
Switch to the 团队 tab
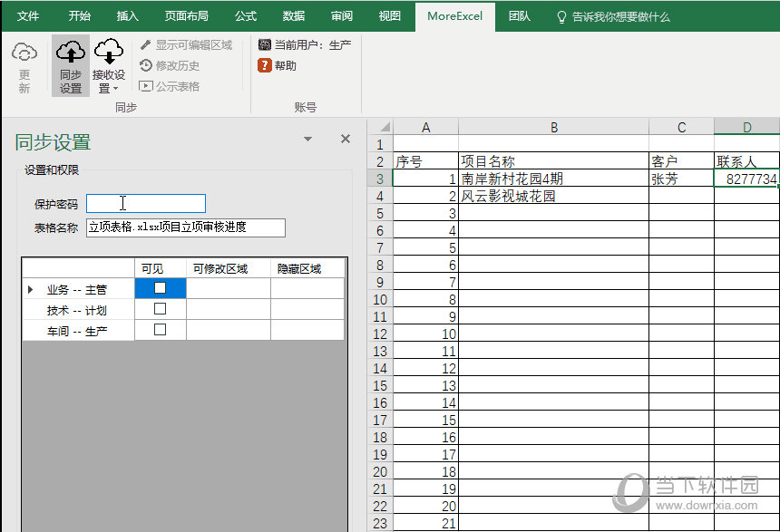[520, 16]
